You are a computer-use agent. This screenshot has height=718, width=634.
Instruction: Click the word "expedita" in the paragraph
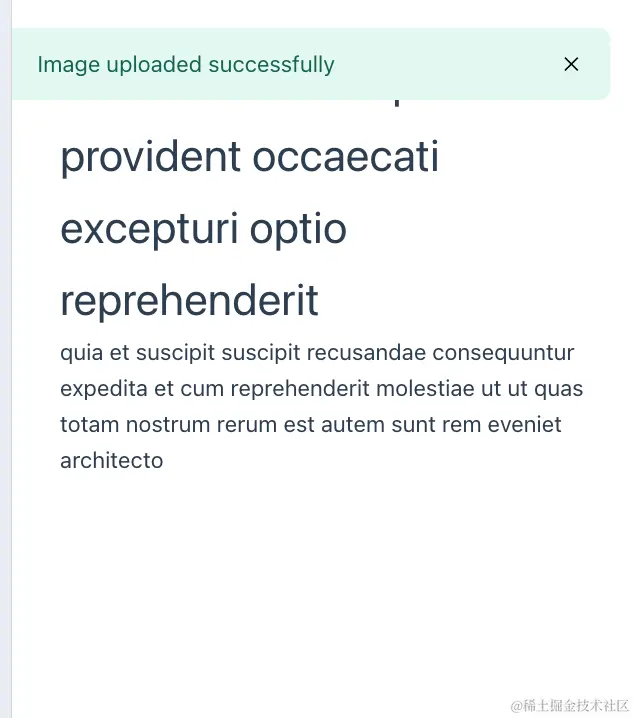103,389
